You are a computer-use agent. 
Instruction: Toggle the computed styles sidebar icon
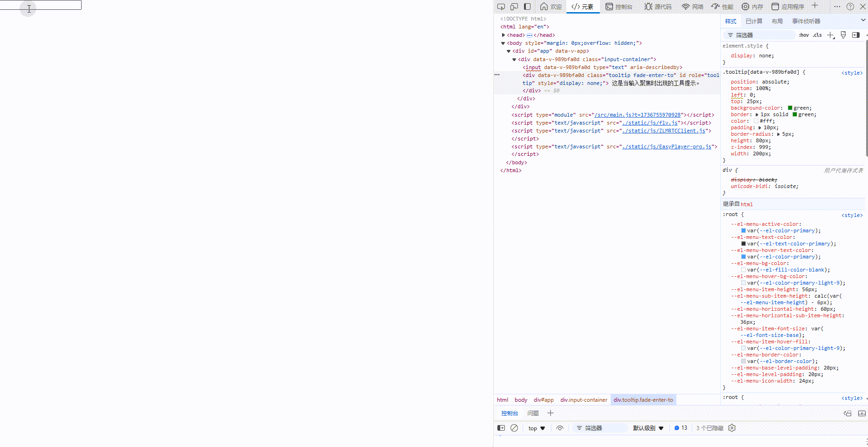(x=856, y=35)
